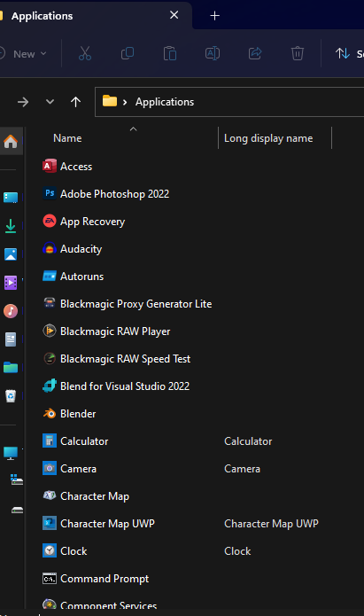Screen dimensions: 364x616
Task: Select the Audacity icon
Action: click(50, 249)
